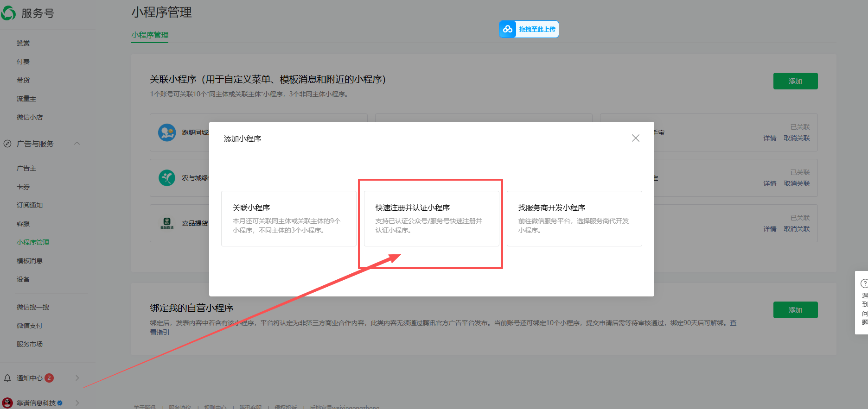
Task: Click the notification bell icon
Action: (x=7, y=378)
